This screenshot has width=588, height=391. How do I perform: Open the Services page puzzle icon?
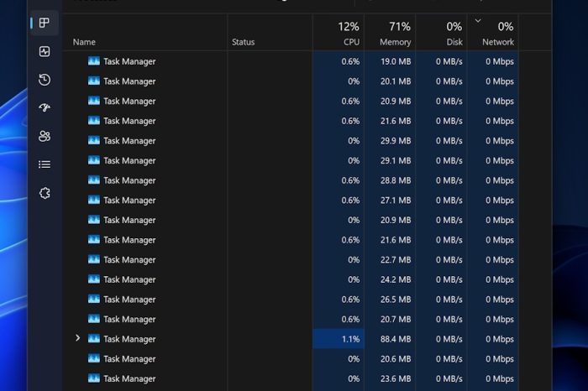45,193
